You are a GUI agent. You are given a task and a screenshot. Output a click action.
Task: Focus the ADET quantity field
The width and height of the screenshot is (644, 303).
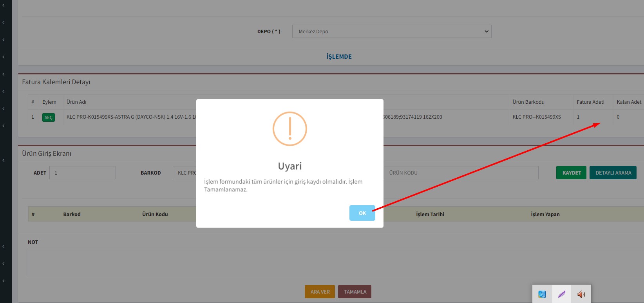pos(82,173)
